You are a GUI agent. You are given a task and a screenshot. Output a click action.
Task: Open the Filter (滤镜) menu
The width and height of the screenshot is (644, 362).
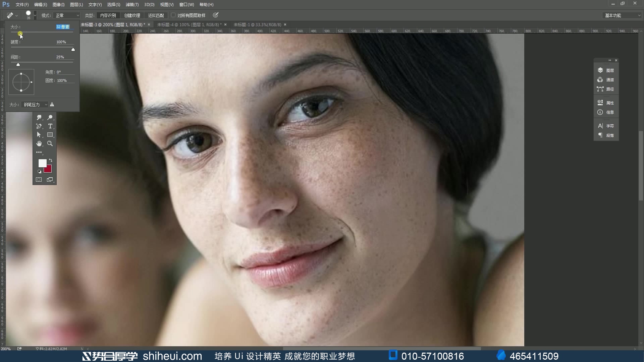point(132,5)
